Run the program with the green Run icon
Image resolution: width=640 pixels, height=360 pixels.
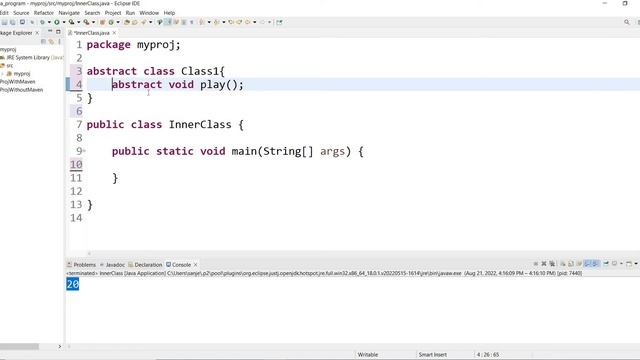click(57, 22)
